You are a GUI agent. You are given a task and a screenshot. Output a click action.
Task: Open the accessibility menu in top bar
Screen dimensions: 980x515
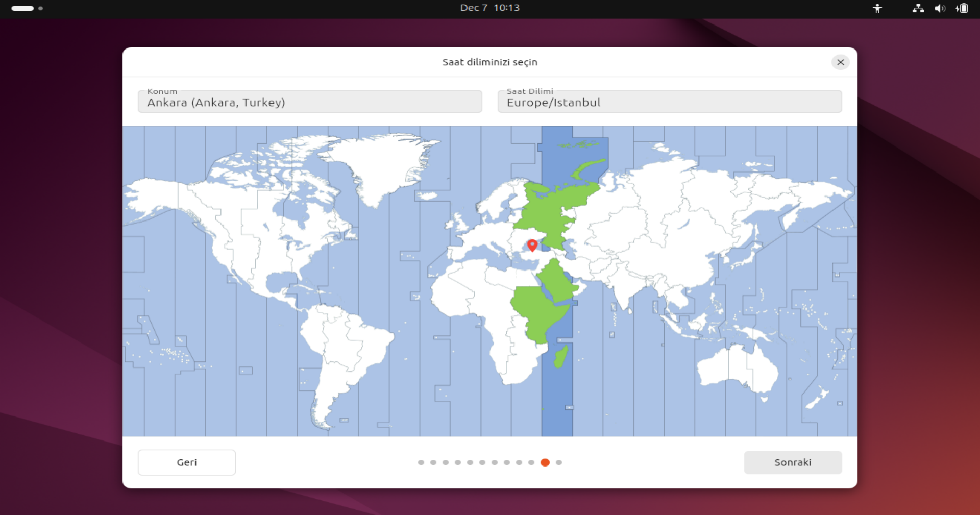coord(877,8)
